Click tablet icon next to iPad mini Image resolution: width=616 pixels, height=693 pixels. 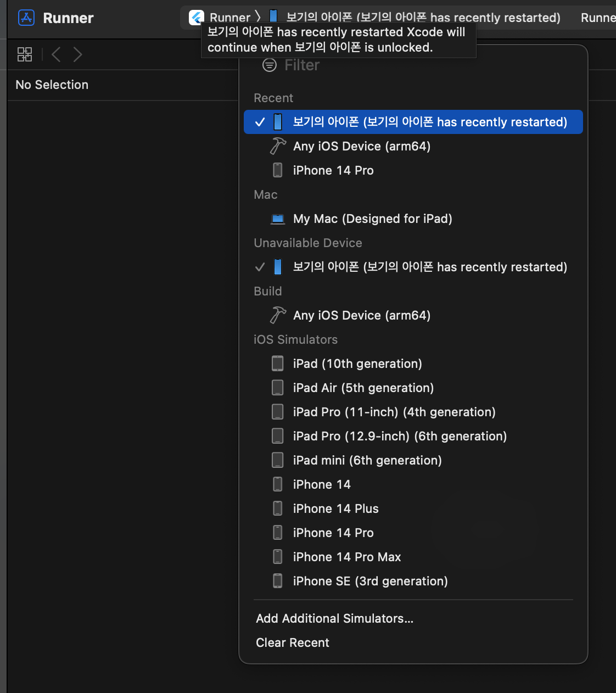click(x=278, y=460)
